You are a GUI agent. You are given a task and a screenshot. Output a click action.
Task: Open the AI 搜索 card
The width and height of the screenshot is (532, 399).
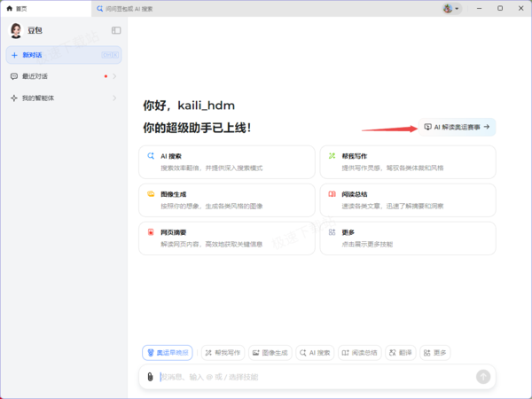point(227,162)
